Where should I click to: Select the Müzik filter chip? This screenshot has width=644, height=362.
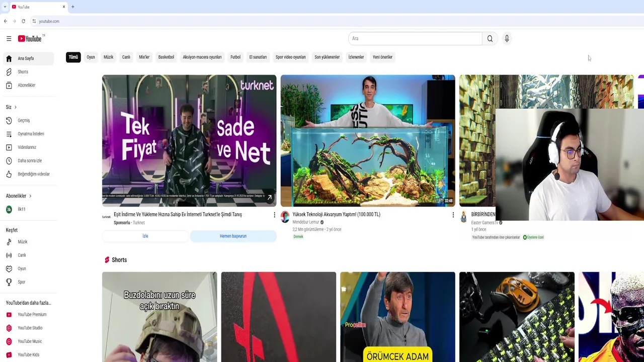[108, 57]
